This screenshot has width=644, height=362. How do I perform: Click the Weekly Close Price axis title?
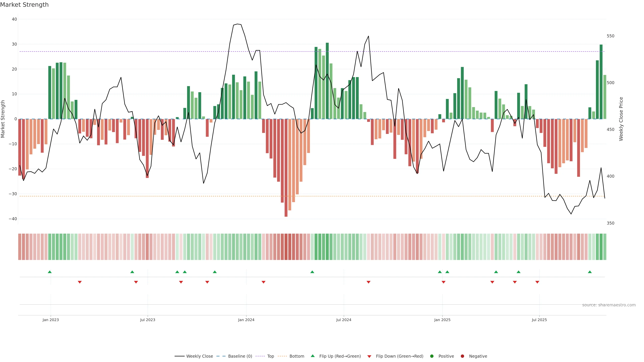click(x=621, y=119)
